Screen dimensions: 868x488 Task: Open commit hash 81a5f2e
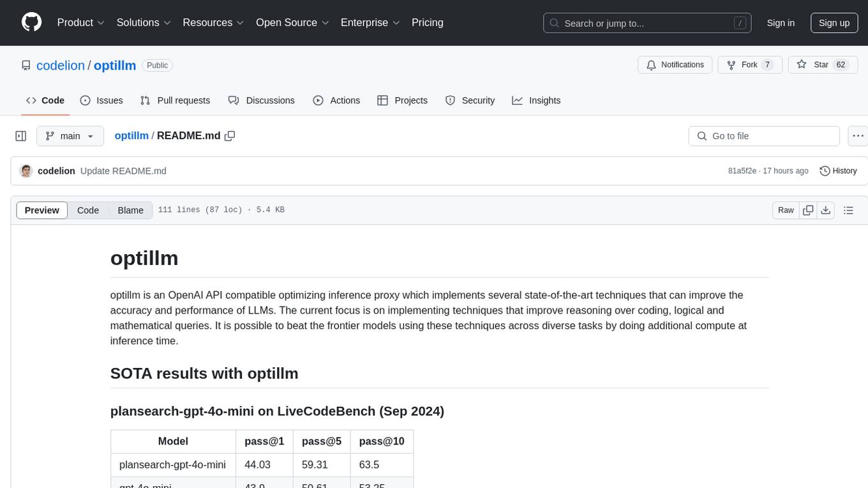pos(742,171)
